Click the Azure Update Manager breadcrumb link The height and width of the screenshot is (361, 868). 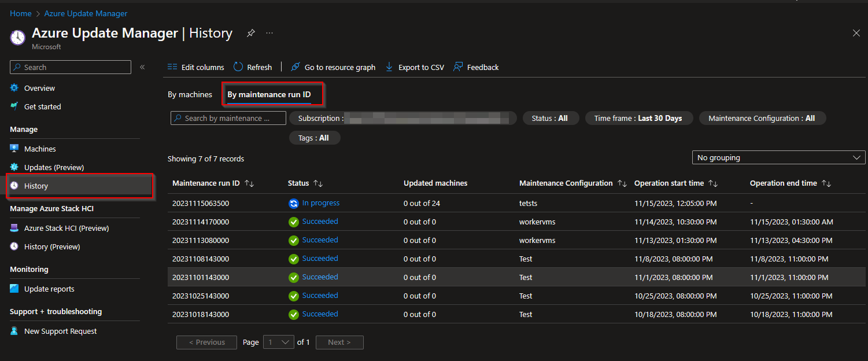point(86,13)
